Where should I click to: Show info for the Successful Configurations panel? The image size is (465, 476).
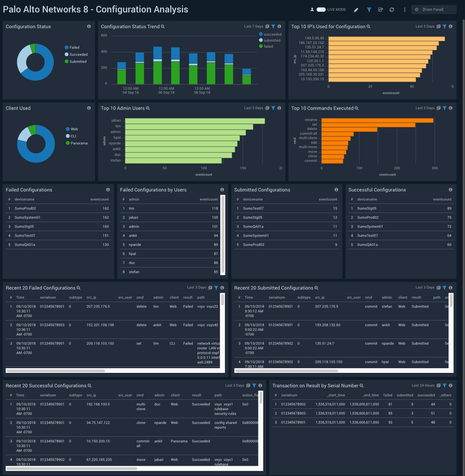click(x=450, y=189)
